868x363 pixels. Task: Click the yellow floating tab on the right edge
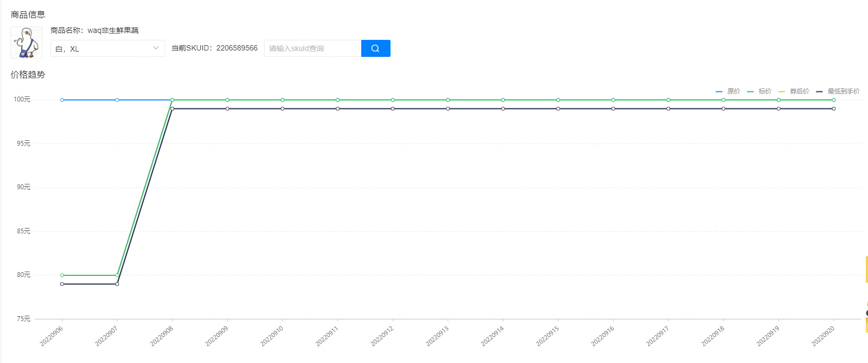(x=866, y=269)
